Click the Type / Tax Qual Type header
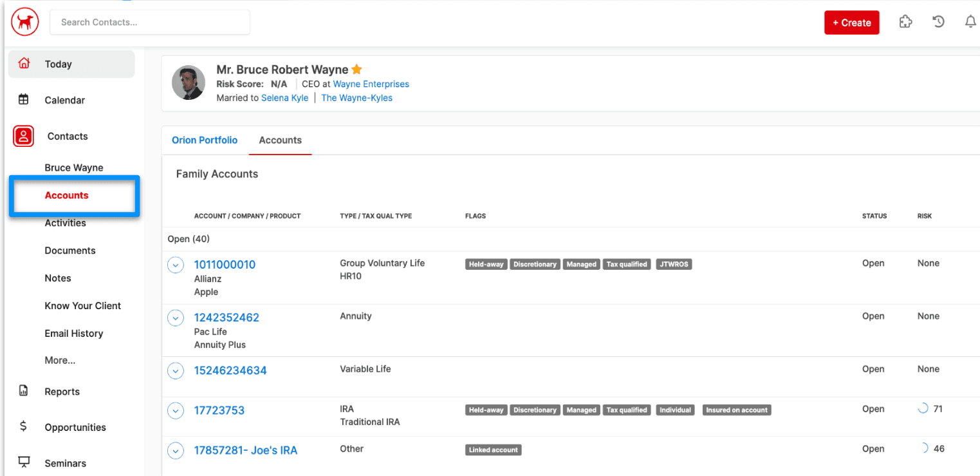This screenshot has height=476, width=980. coord(376,216)
